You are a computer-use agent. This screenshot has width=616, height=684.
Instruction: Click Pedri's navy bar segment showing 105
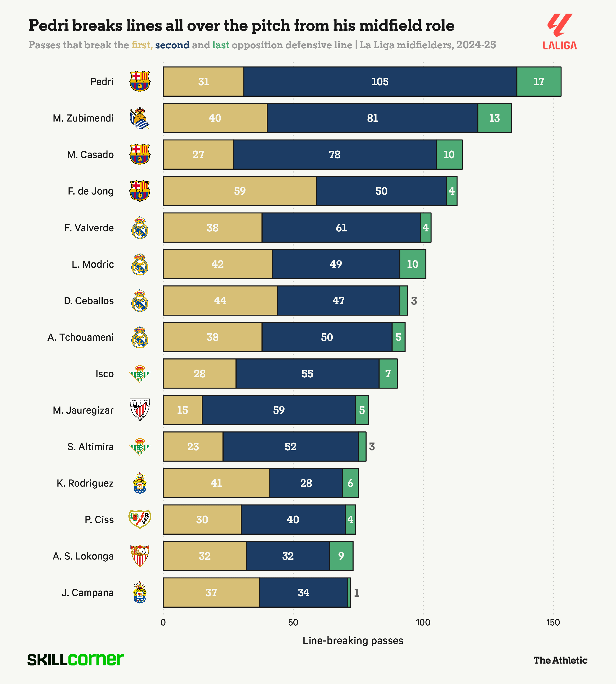[x=380, y=82]
